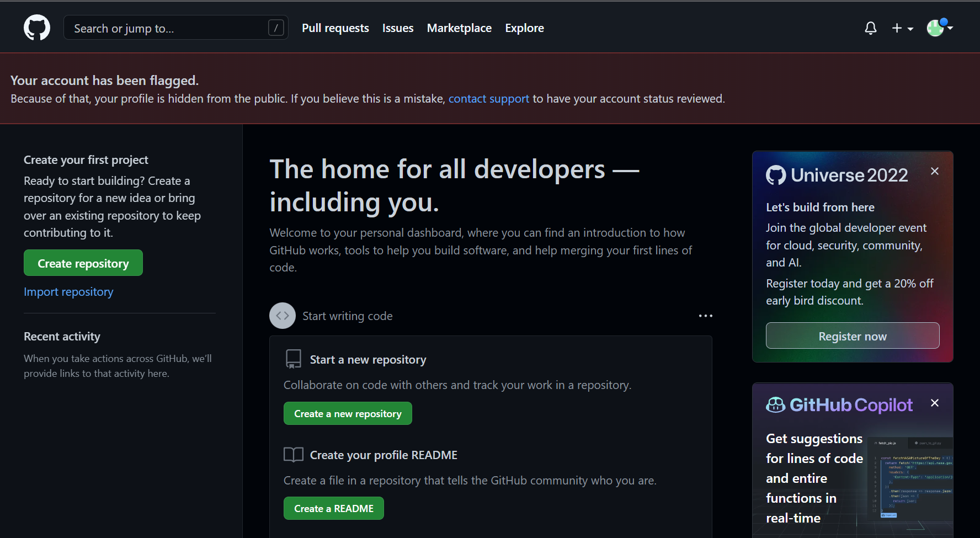
Task: Open the user avatar menu
Action: pyautogui.click(x=940, y=28)
